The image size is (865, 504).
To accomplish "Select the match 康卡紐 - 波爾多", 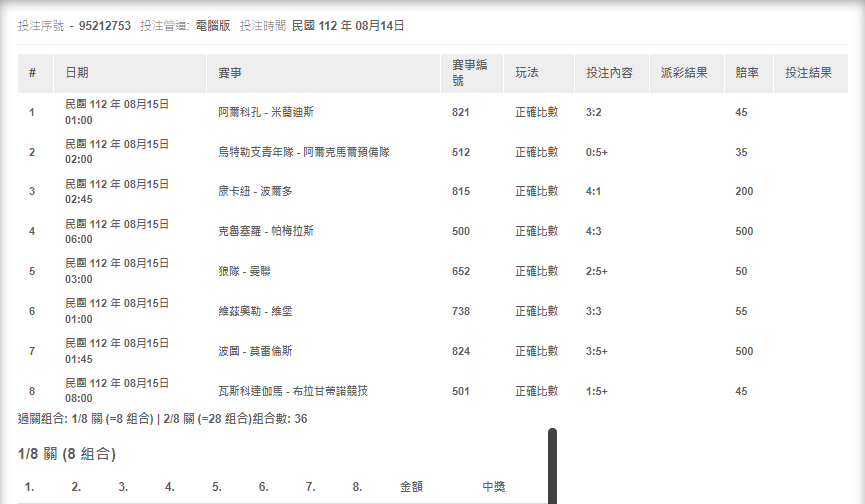I will [255, 191].
